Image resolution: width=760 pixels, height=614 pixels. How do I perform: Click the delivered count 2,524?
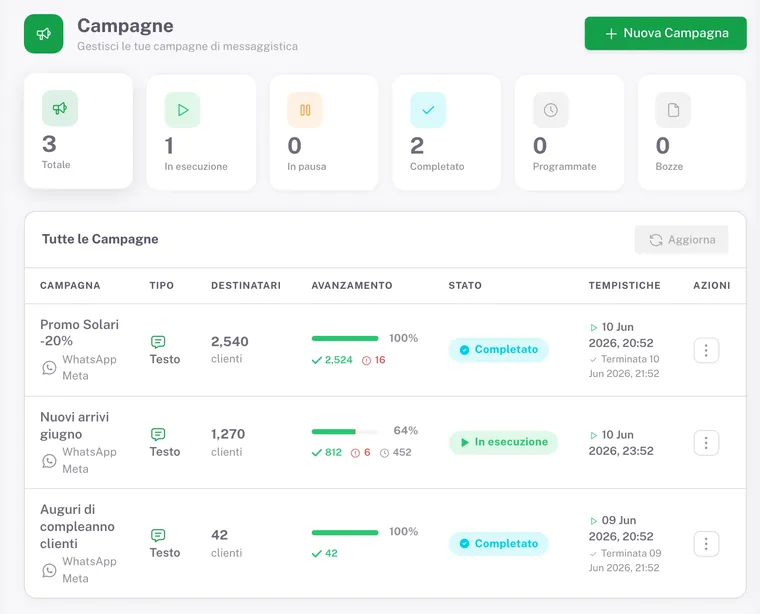pos(332,360)
